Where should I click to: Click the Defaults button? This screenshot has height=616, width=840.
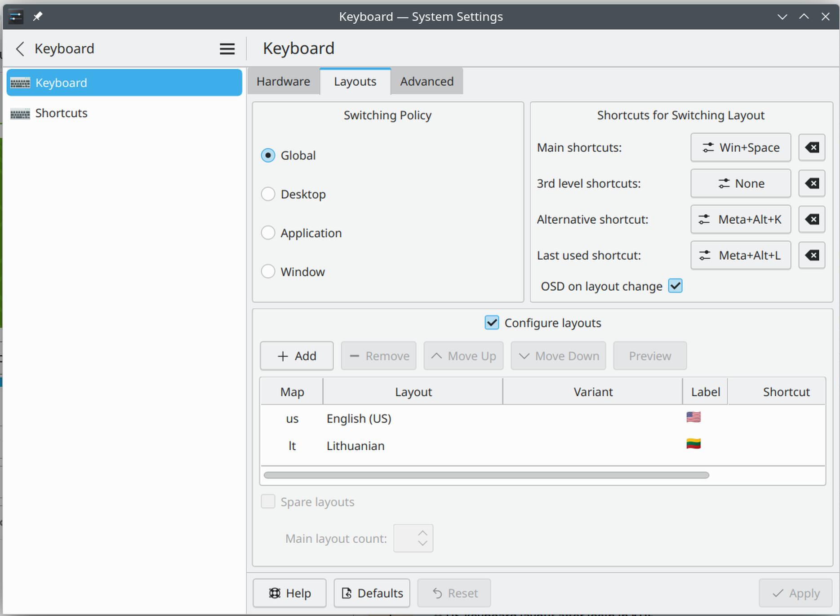pos(371,593)
